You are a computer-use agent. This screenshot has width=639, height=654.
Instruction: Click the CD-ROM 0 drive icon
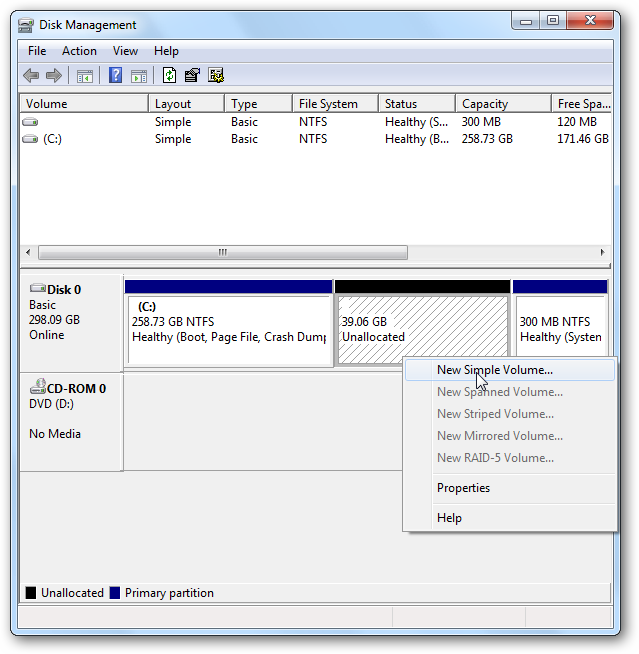pos(38,386)
